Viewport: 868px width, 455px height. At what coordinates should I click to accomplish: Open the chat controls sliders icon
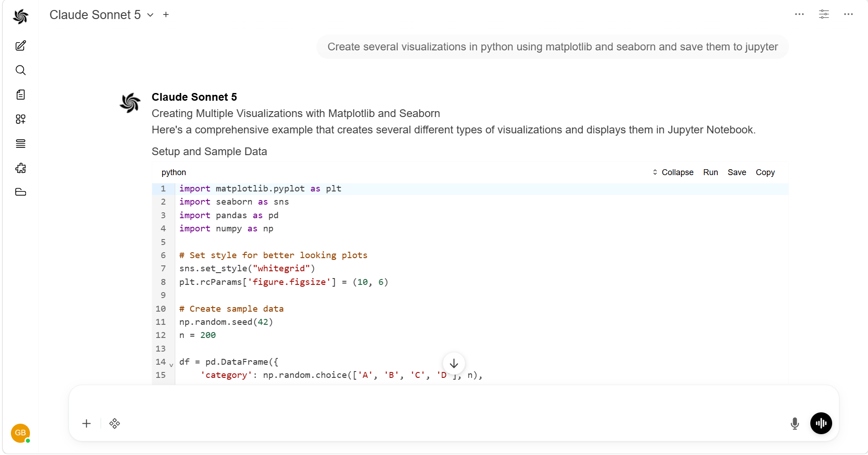(x=824, y=15)
